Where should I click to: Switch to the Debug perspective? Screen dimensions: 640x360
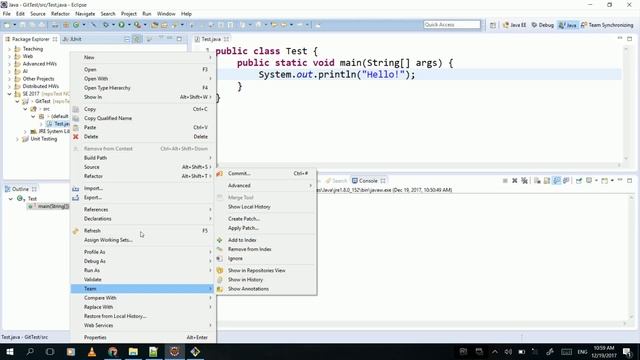pyautogui.click(x=542, y=25)
